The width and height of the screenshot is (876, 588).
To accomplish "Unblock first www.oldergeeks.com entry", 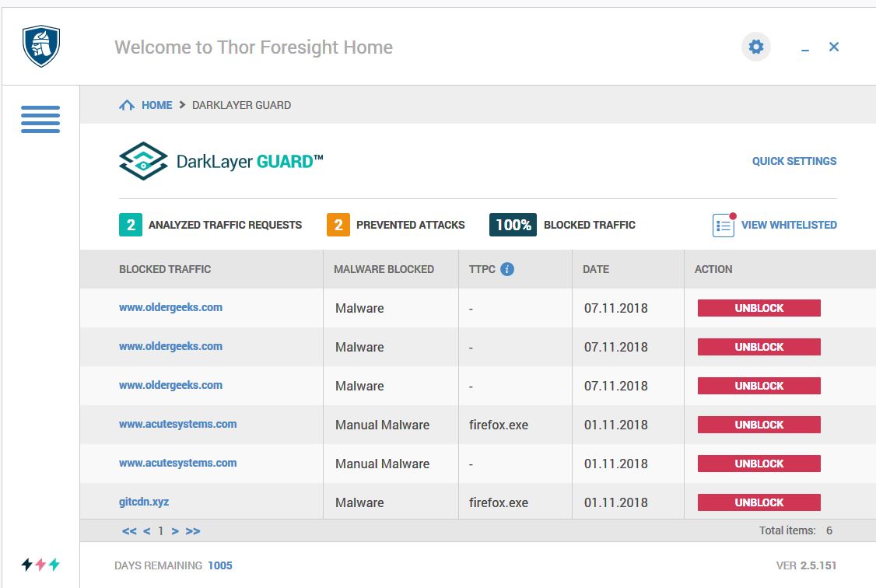I will [x=759, y=308].
